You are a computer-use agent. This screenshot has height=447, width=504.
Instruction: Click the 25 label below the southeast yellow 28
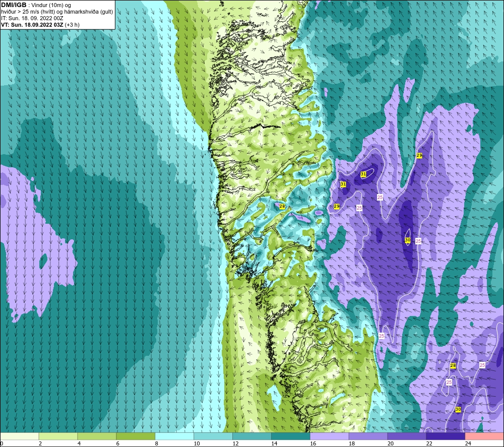[x=449, y=382]
